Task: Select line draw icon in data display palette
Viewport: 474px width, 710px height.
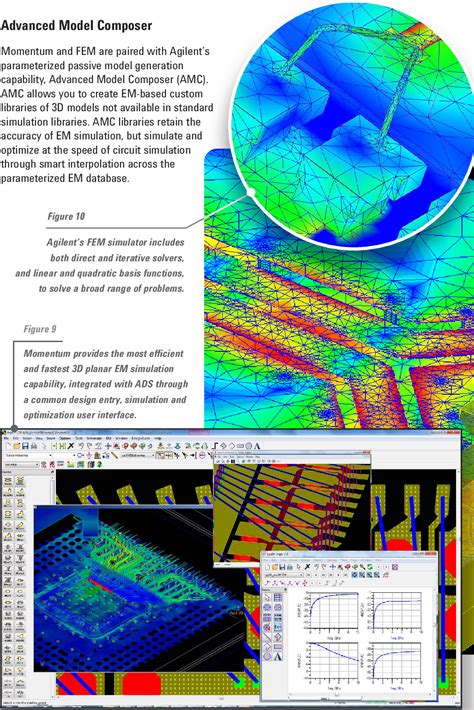Action: pos(267,637)
